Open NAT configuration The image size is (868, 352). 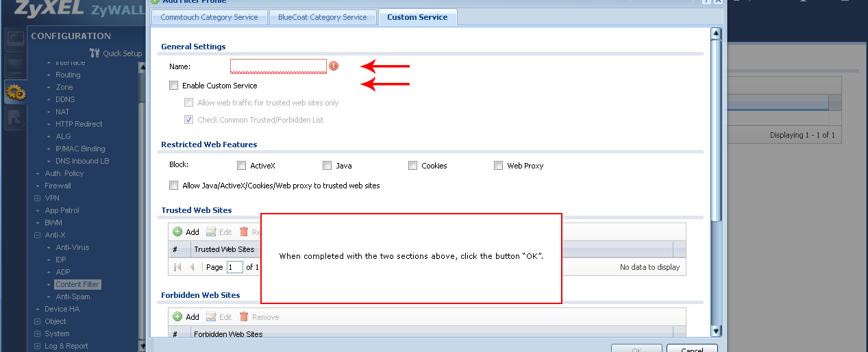point(62,112)
